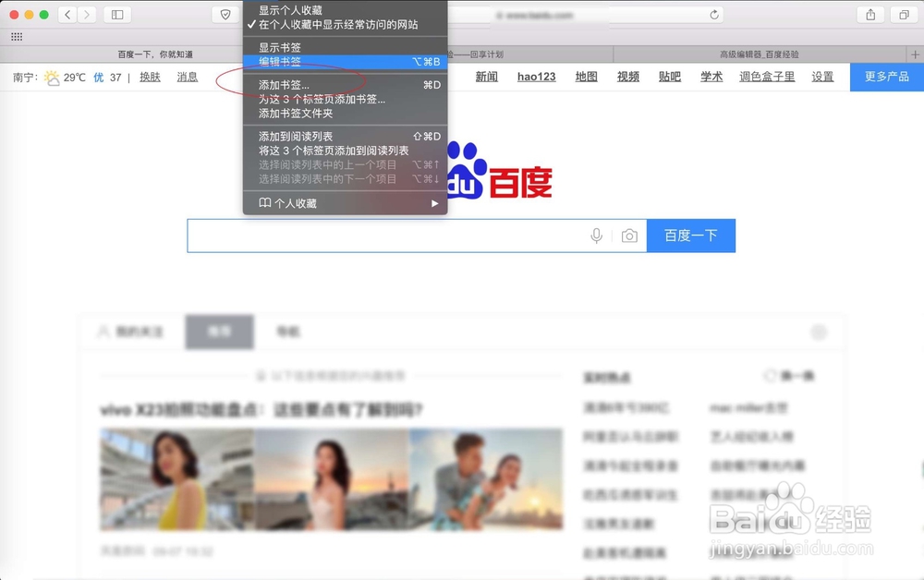Switch to the 高级编辑器_百度经验 tab
Viewport: 924px width, 580px height.
coord(759,54)
